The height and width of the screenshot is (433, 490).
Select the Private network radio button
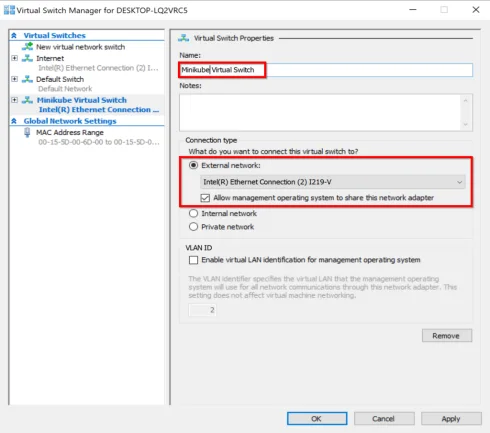[193, 227]
